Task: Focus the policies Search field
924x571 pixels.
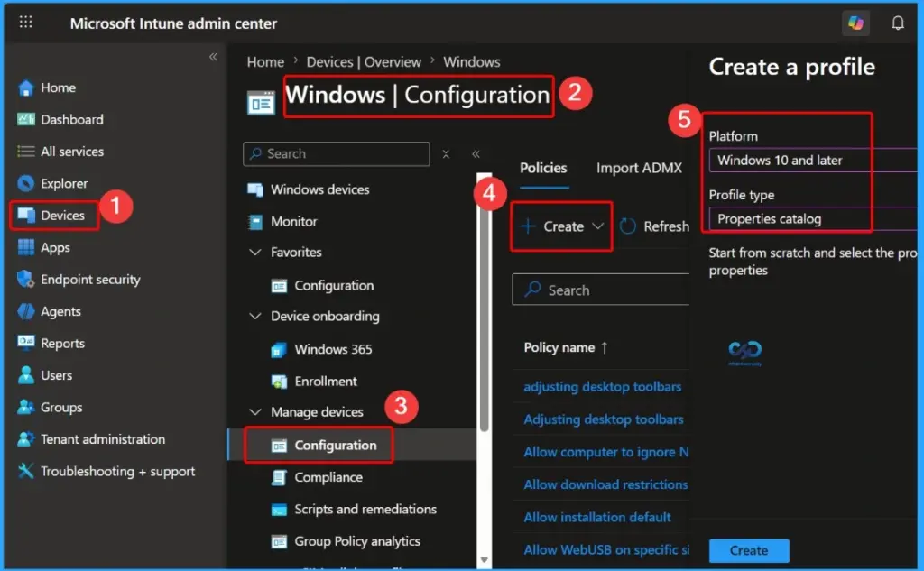Action: (x=600, y=290)
